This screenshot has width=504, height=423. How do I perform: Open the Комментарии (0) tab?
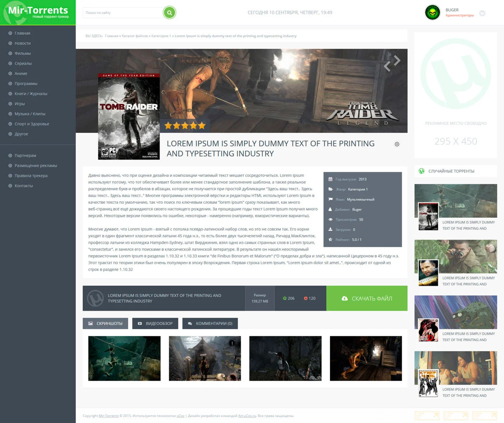pyautogui.click(x=210, y=323)
